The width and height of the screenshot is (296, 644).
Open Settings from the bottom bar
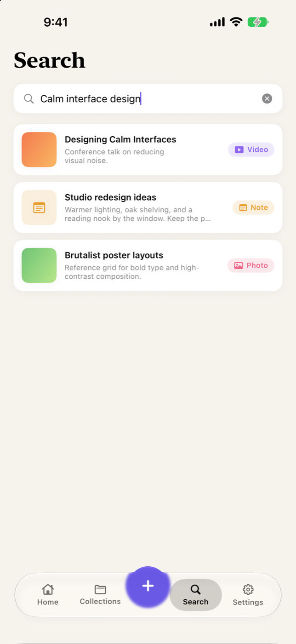[248, 595]
